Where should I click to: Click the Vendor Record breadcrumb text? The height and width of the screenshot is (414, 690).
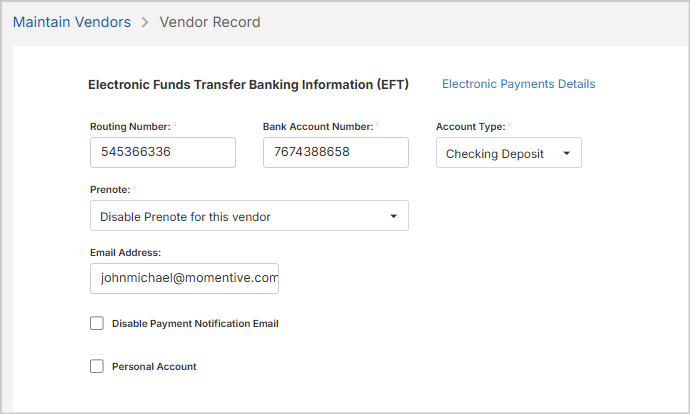[210, 22]
